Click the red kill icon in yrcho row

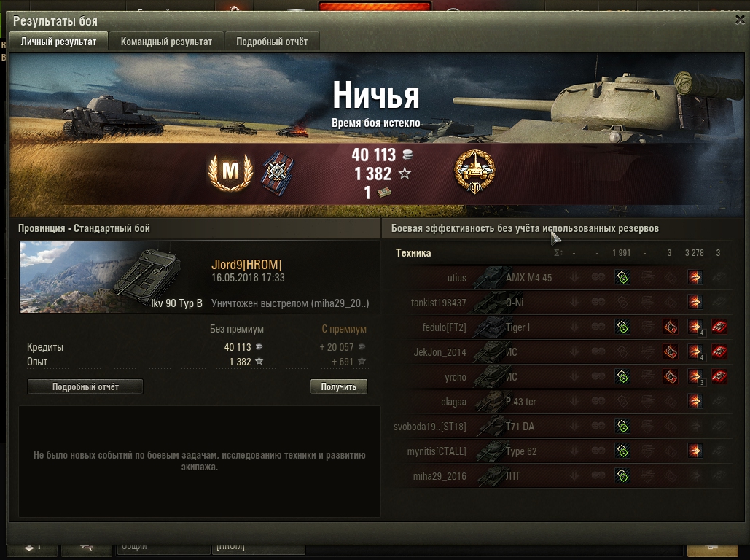719,377
